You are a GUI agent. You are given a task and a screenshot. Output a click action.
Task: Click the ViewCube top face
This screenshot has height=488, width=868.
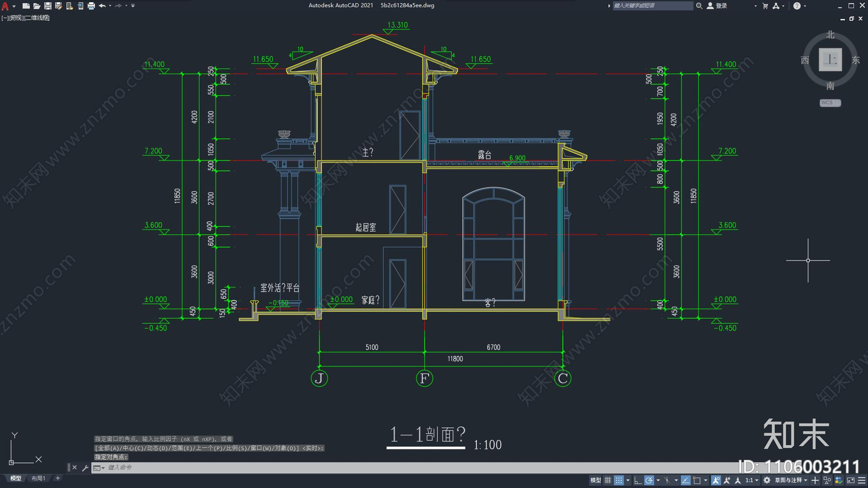tap(830, 60)
